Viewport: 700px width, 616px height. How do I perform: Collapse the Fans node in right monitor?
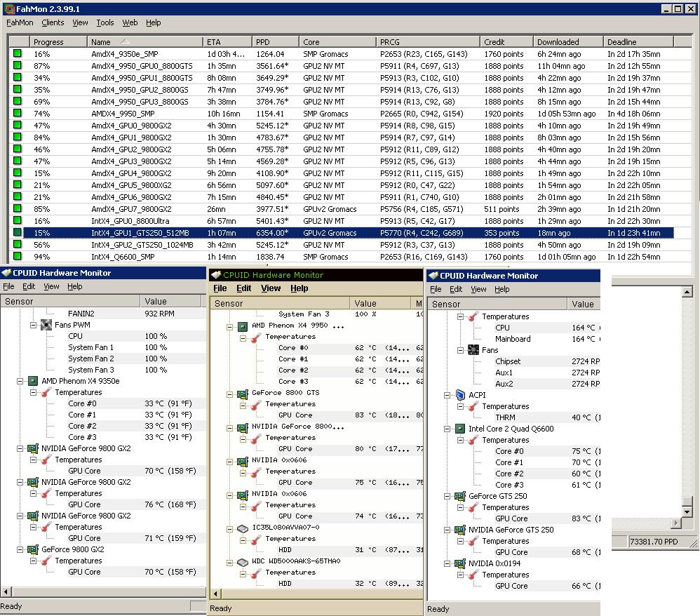click(x=460, y=351)
